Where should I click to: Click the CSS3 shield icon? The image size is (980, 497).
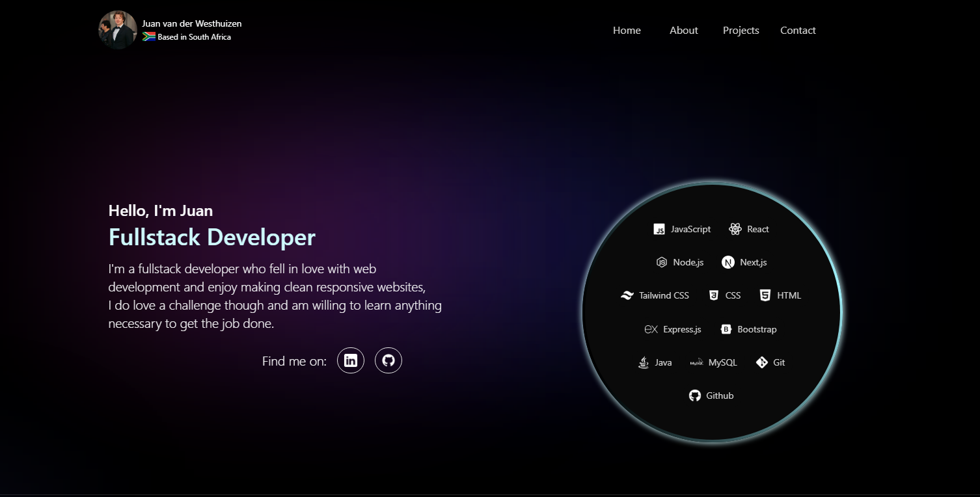714,295
